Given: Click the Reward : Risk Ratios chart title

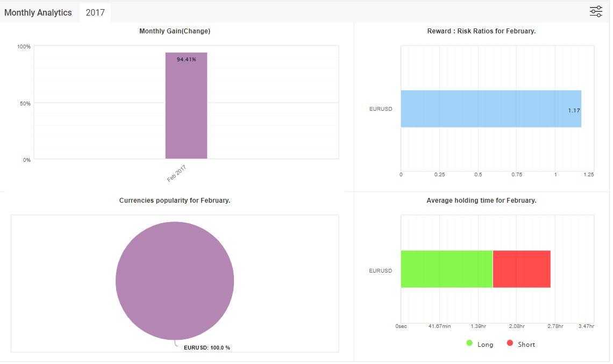Looking at the screenshot, I should 481,31.
